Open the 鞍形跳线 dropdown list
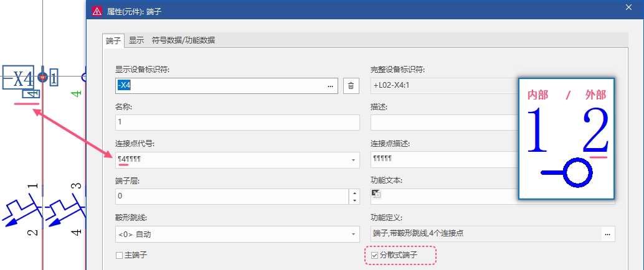This screenshot has height=270, width=644. point(353,235)
